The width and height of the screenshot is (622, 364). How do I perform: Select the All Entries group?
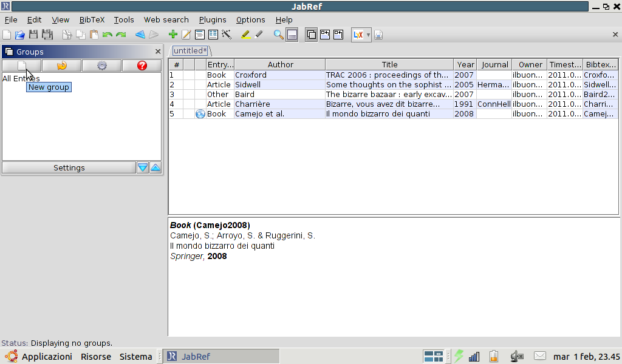point(21,78)
